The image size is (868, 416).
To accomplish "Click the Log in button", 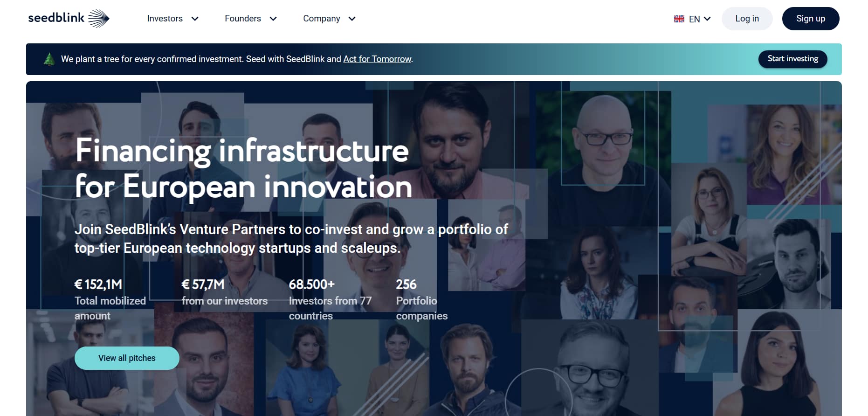I will [747, 19].
